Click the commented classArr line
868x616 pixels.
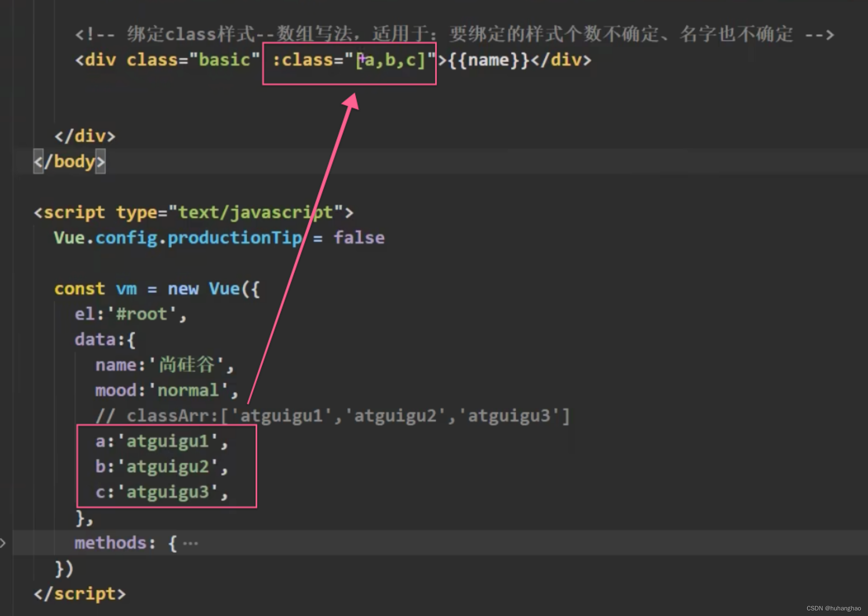[x=333, y=416]
